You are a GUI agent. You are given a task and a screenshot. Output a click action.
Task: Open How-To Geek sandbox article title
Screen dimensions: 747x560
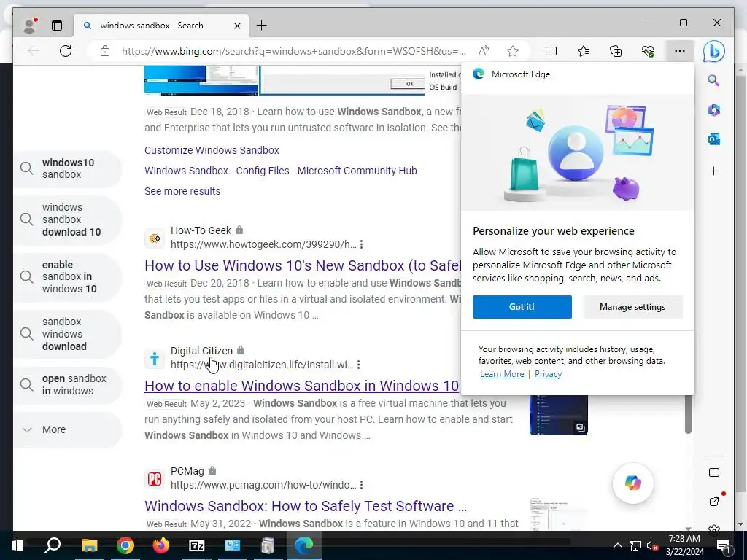(x=303, y=265)
